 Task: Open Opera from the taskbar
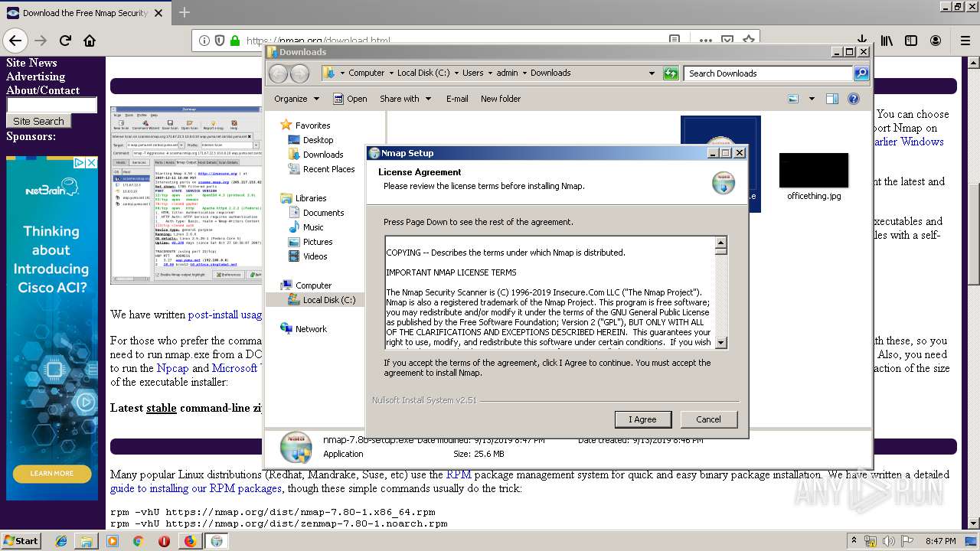click(x=164, y=541)
